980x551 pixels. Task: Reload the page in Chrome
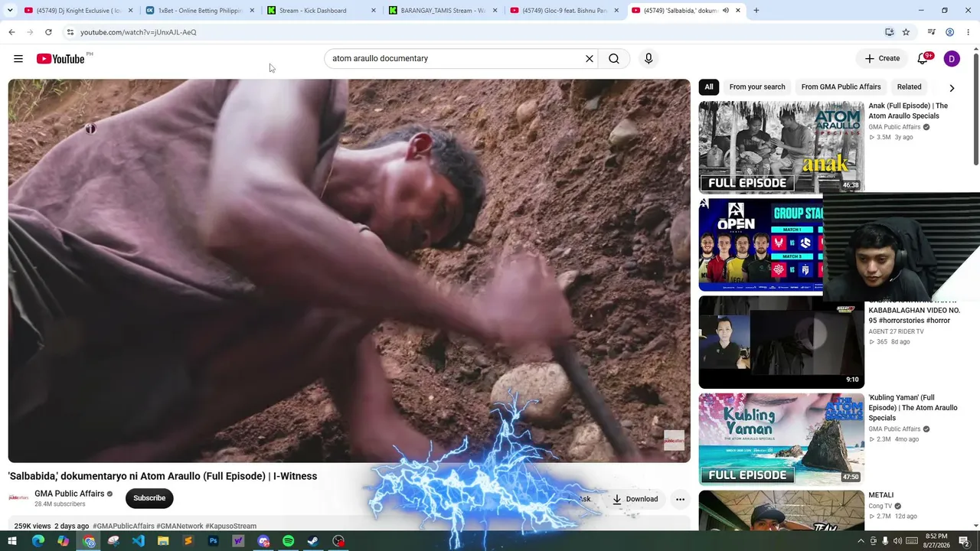click(x=48, y=32)
